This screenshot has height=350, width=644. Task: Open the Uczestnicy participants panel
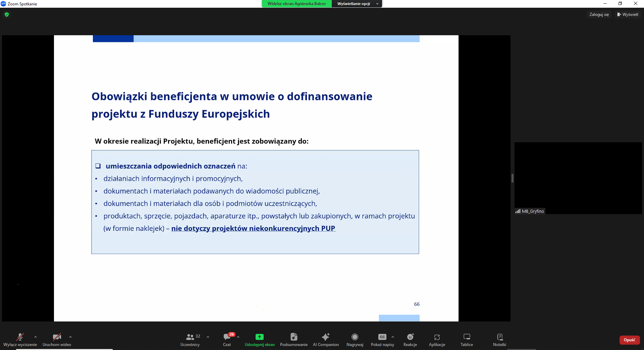pyautogui.click(x=190, y=340)
